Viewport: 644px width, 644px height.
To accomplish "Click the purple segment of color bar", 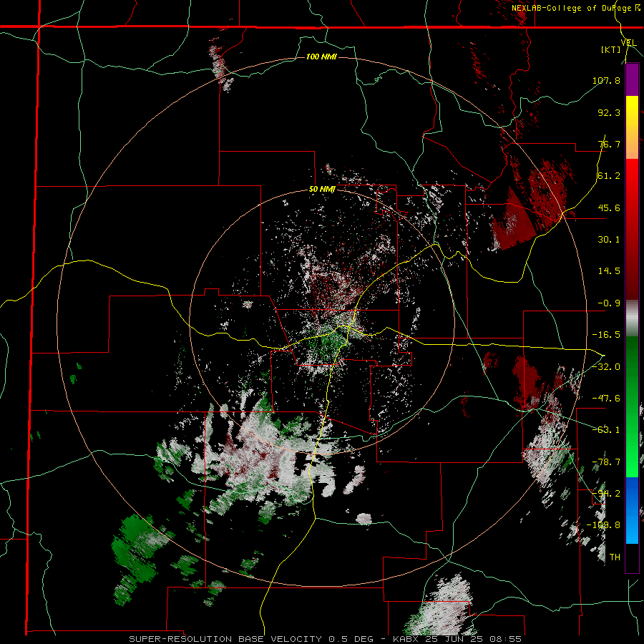I will point(632,79).
